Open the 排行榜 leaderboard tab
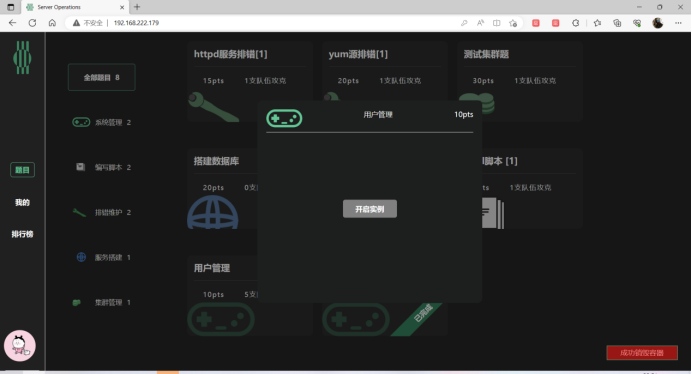Image resolution: width=692 pixels, height=374 pixels. (x=23, y=234)
